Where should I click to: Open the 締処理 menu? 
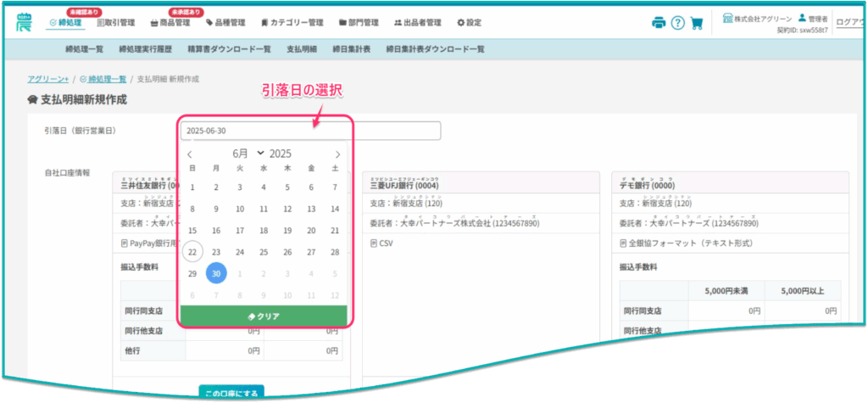[x=65, y=23]
